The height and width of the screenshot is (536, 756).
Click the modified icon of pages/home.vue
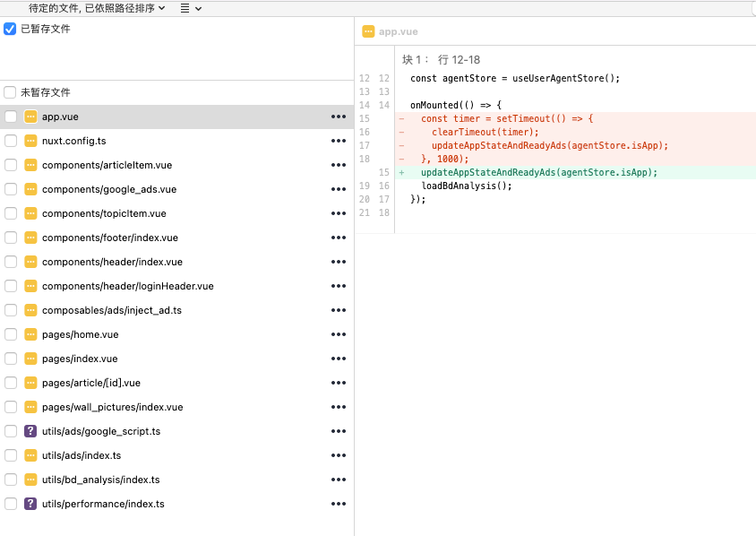point(30,334)
